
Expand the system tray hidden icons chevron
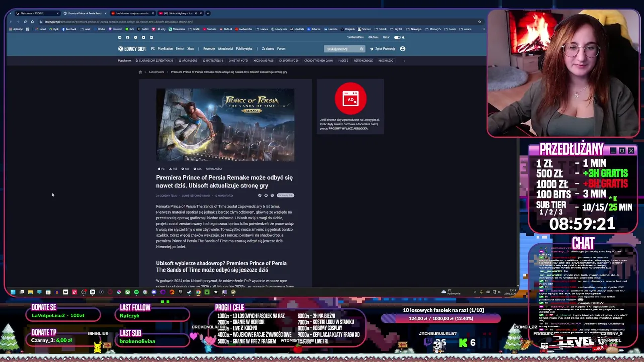point(475,292)
